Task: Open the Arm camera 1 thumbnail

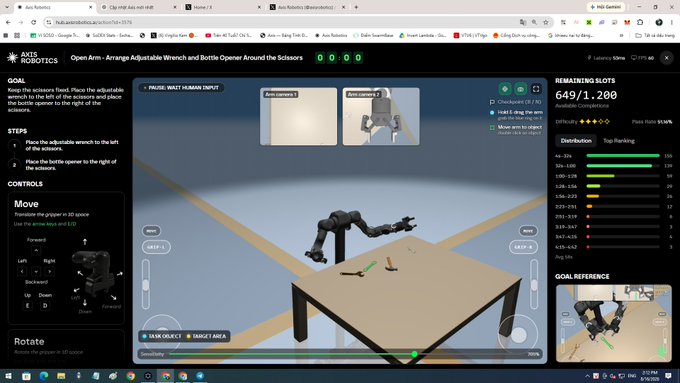Action: point(298,117)
